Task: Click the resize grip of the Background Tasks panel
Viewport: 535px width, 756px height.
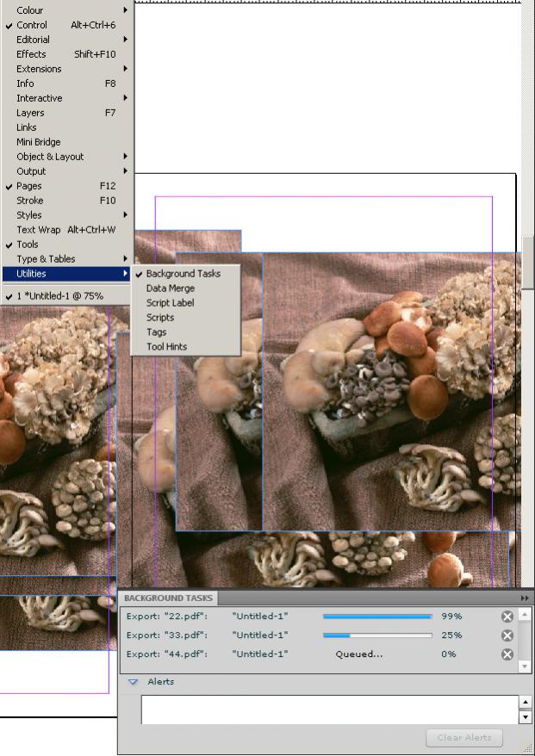Action: click(x=528, y=748)
